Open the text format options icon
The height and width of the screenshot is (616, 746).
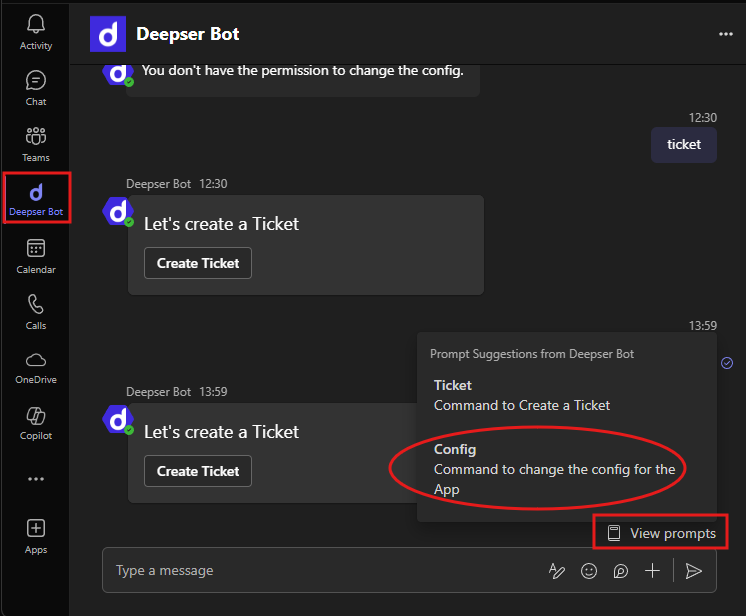click(x=556, y=570)
